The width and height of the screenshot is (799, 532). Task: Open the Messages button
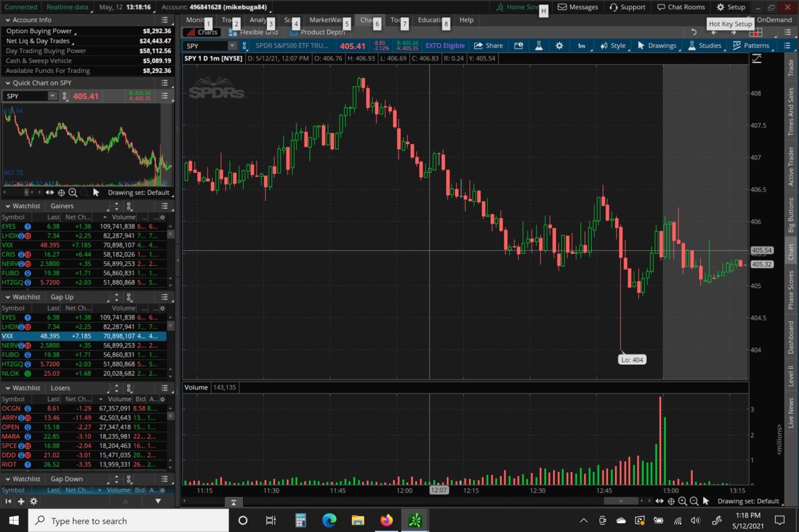tap(577, 7)
